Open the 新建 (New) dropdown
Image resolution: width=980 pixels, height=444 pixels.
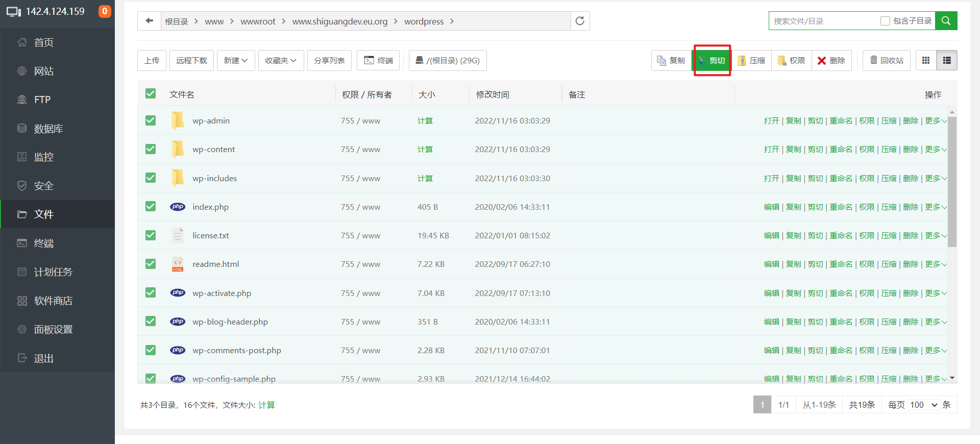click(x=236, y=60)
